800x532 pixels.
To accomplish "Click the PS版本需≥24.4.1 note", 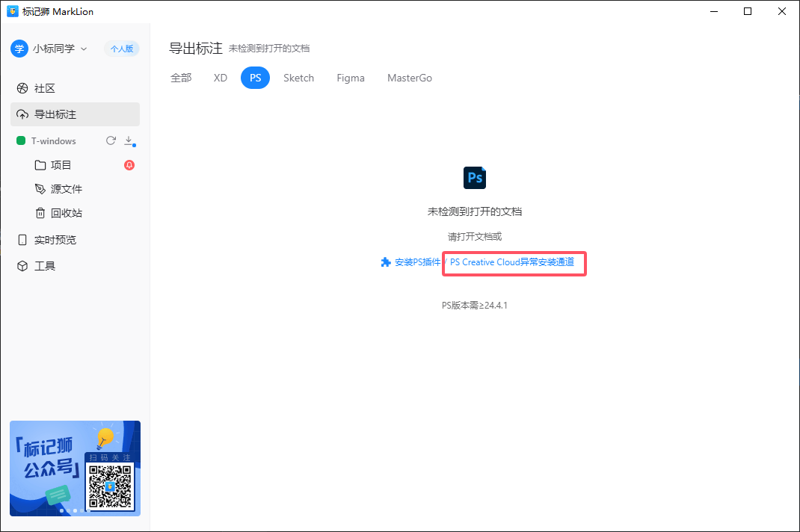I will [475, 306].
